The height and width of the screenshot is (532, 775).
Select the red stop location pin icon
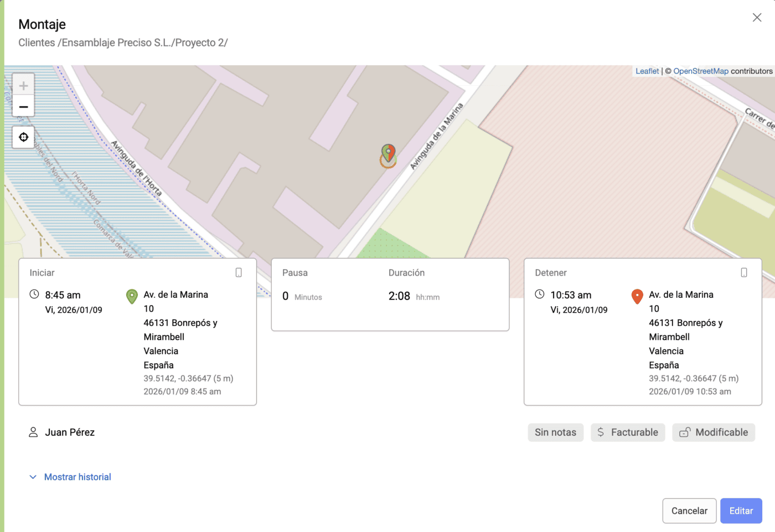[637, 297]
